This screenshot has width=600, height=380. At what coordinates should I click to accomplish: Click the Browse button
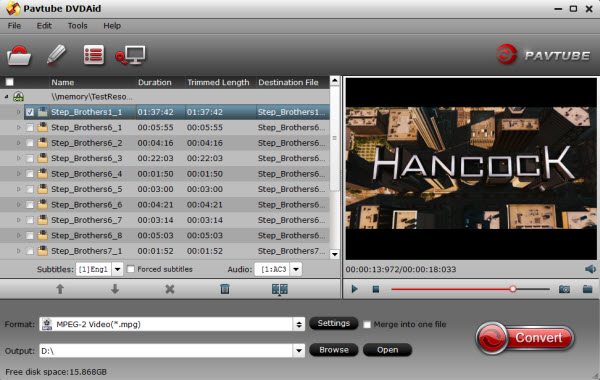(x=334, y=350)
